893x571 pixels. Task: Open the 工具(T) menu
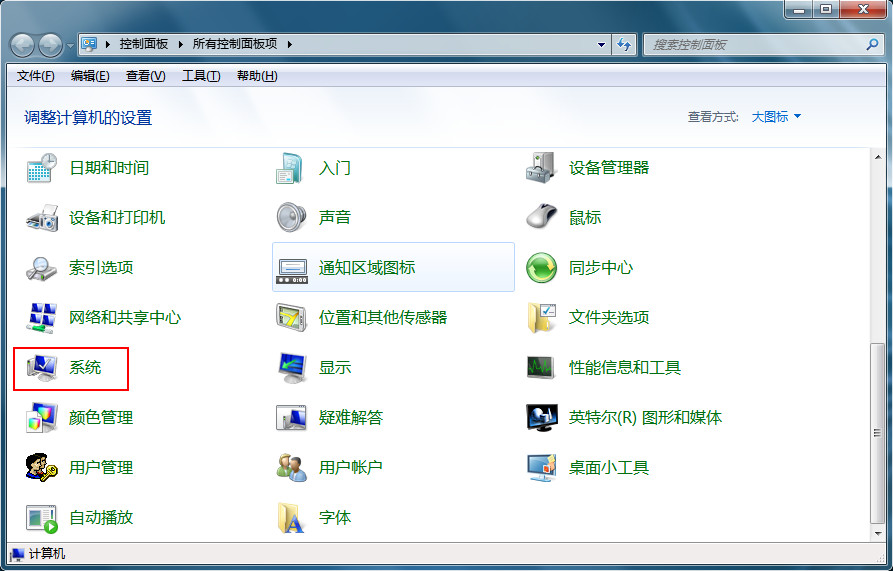click(x=201, y=76)
